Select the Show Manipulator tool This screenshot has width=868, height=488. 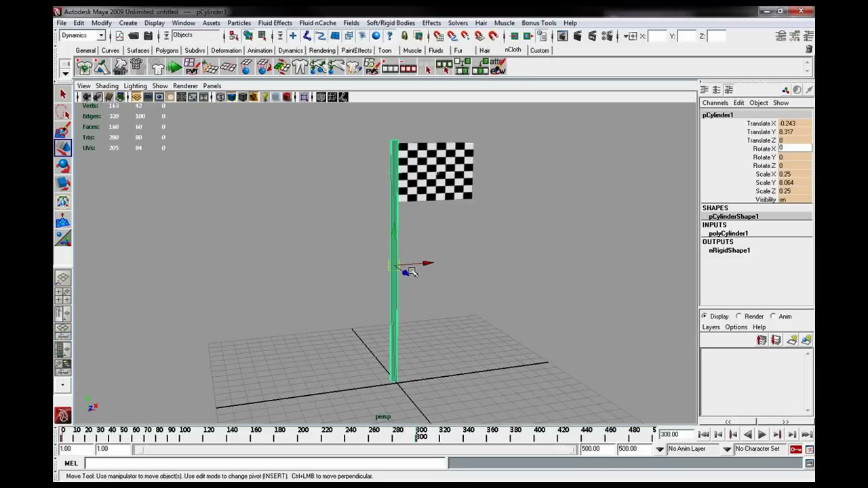63,237
